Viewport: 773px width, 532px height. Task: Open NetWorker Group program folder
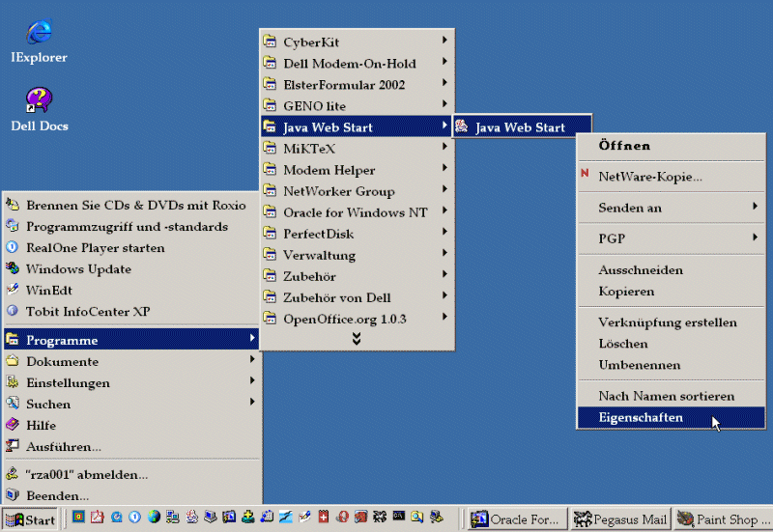click(x=357, y=190)
